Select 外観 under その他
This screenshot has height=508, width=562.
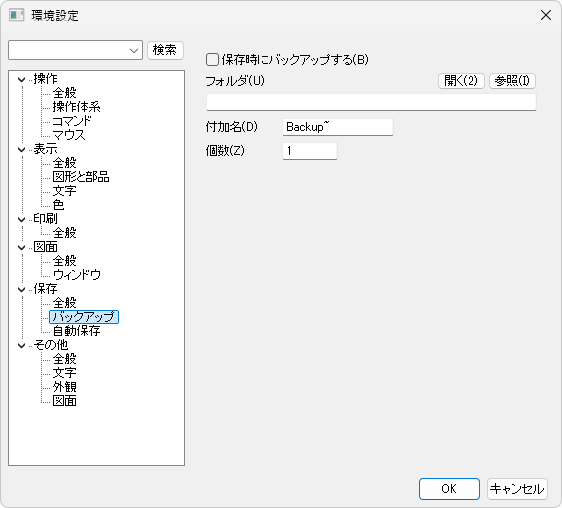tap(65, 387)
